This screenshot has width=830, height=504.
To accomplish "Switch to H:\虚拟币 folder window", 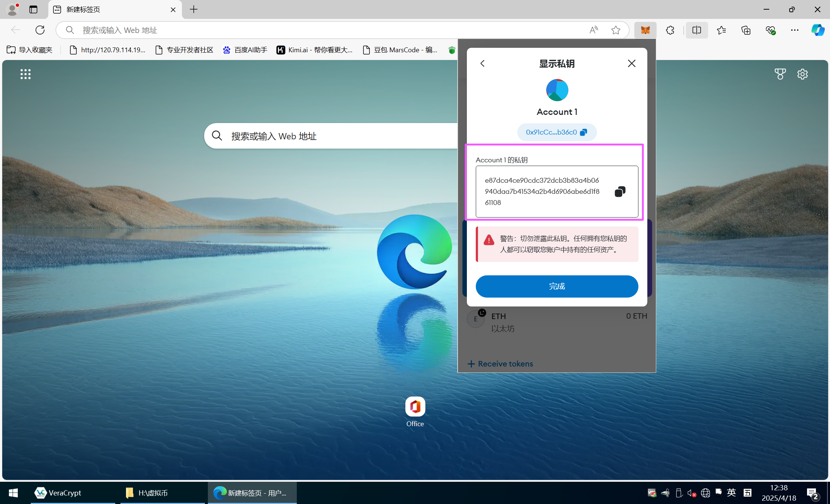I will (162, 493).
